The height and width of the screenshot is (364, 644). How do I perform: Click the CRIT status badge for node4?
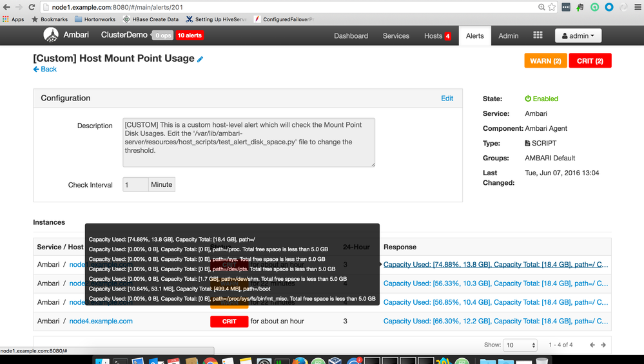pos(229,321)
